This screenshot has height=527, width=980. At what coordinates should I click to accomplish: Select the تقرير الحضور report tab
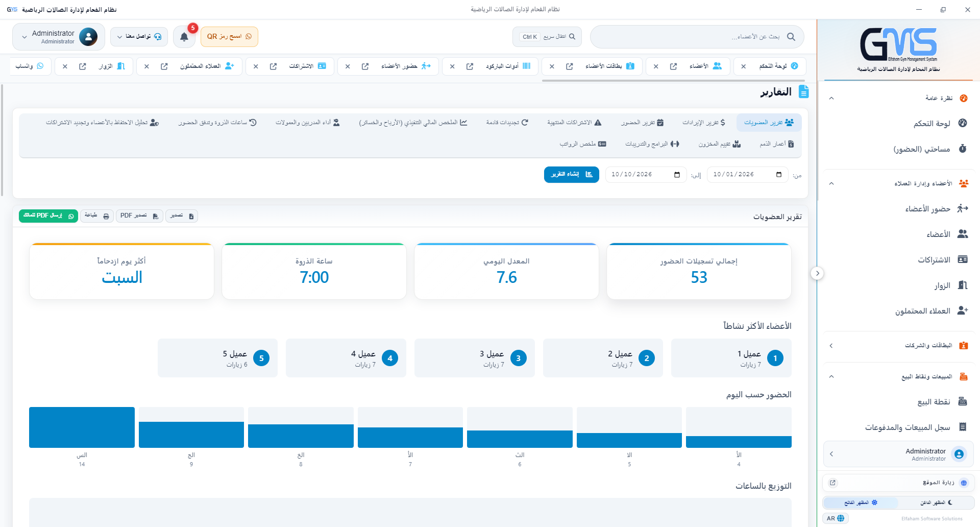[642, 123]
